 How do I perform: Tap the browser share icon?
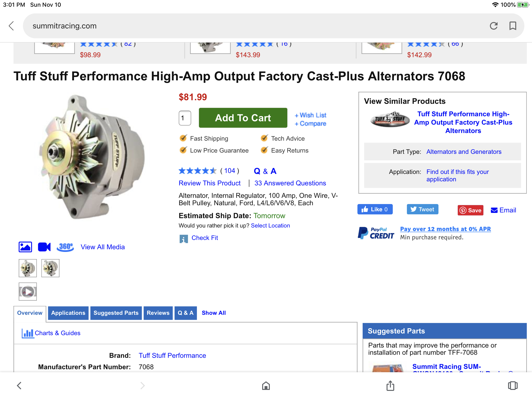[390, 386]
